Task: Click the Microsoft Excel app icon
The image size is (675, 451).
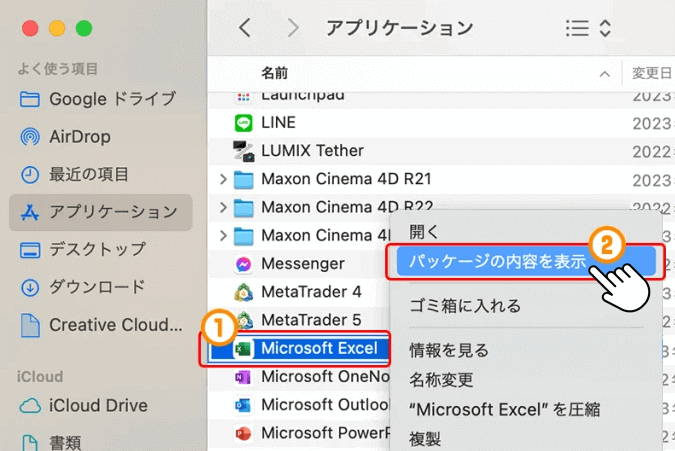Action: tap(243, 349)
